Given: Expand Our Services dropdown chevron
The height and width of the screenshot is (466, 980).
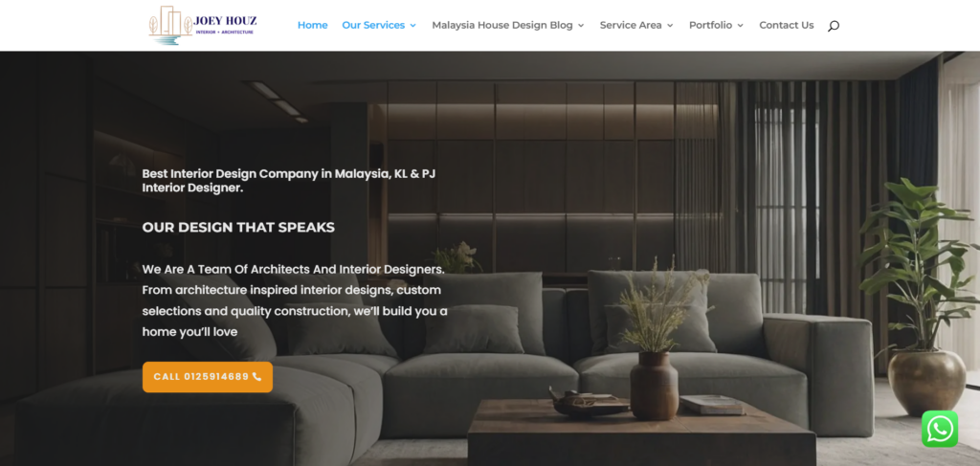Looking at the screenshot, I should pos(412,26).
